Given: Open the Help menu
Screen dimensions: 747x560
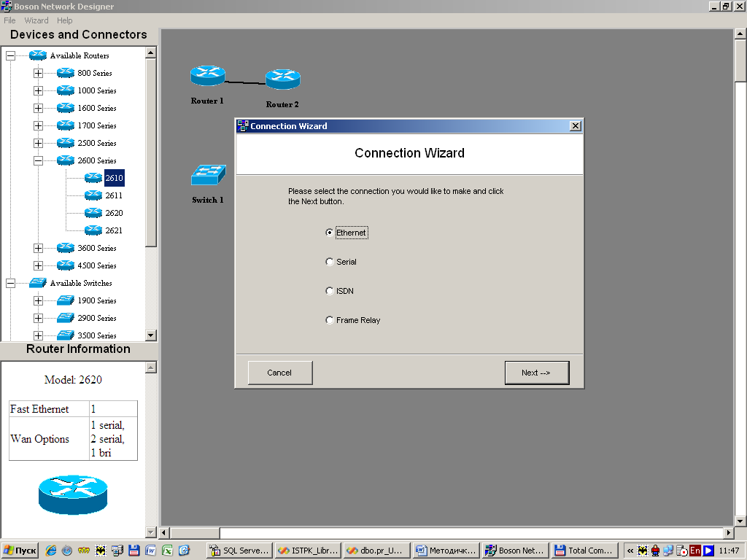Looking at the screenshot, I should pos(64,20).
